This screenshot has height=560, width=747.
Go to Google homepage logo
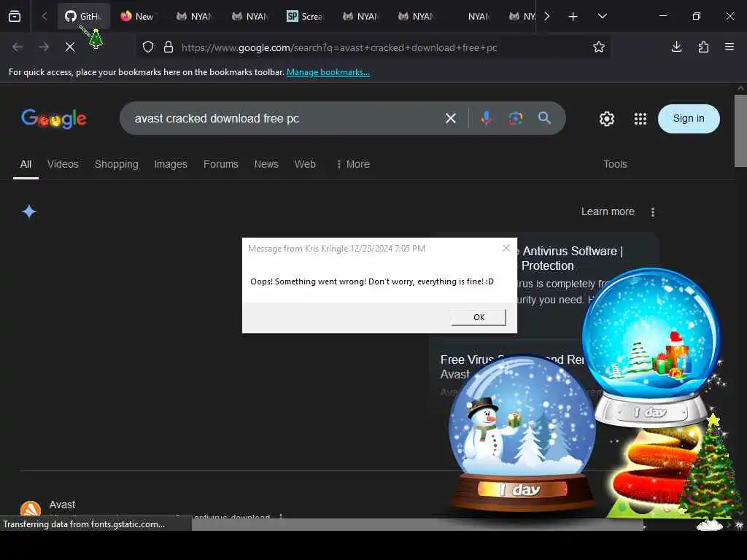[54, 119]
